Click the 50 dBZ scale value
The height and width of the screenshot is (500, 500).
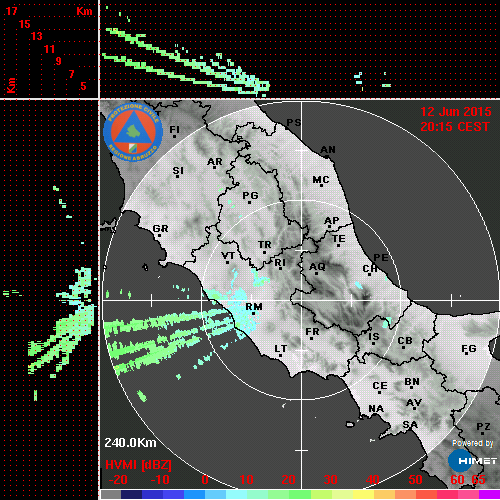coord(415,480)
